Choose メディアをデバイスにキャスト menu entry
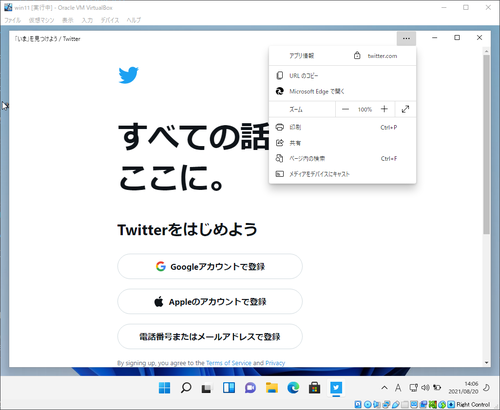The width and height of the screenshot is (500, 410). point(342,174)
